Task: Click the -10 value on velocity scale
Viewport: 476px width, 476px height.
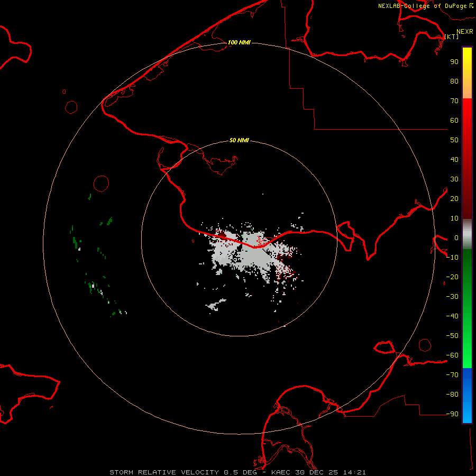Action: pyautogui.click(x=452, y=258)
